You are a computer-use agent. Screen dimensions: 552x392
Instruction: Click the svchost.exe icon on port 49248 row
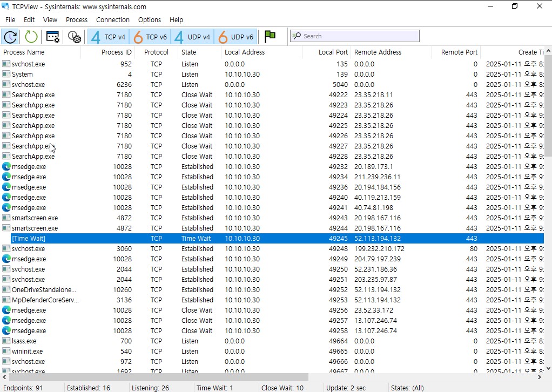pos(6,248)
